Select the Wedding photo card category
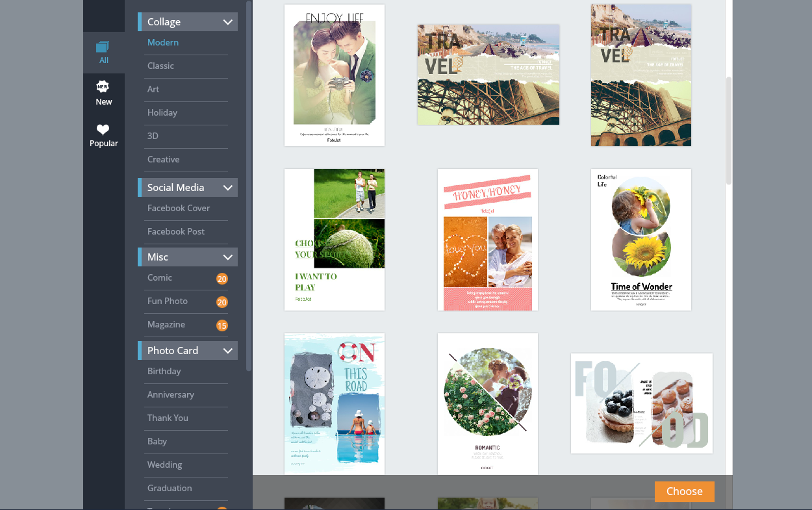The width and height of the screenshot is (812, 510). point(165,465)
